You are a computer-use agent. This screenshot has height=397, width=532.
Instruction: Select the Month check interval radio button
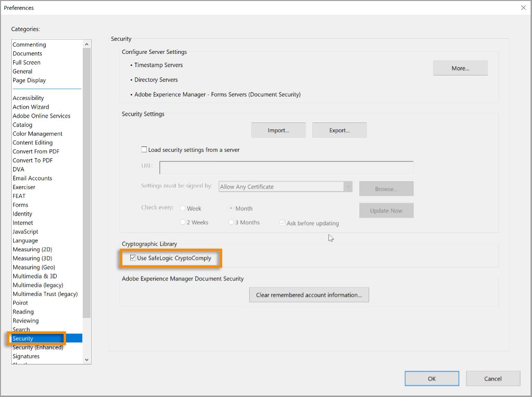(231, 209)
